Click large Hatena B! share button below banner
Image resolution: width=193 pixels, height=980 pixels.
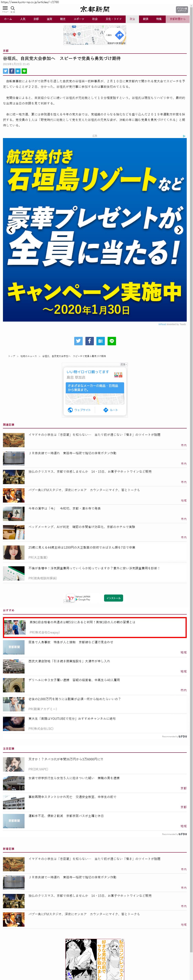click(x=100, y=341)
